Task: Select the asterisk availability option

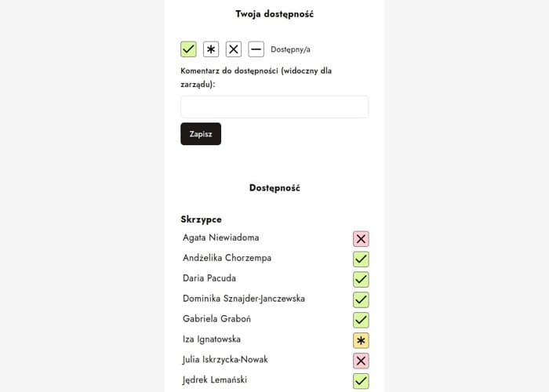Action: pyautogui.click(x=211, y=49)
